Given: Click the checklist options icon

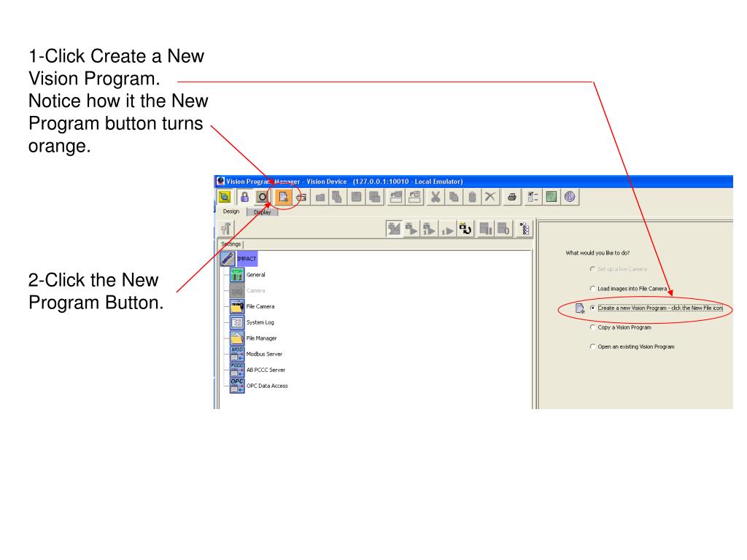Looking at the screenshot, I should (x=533, y=197).
